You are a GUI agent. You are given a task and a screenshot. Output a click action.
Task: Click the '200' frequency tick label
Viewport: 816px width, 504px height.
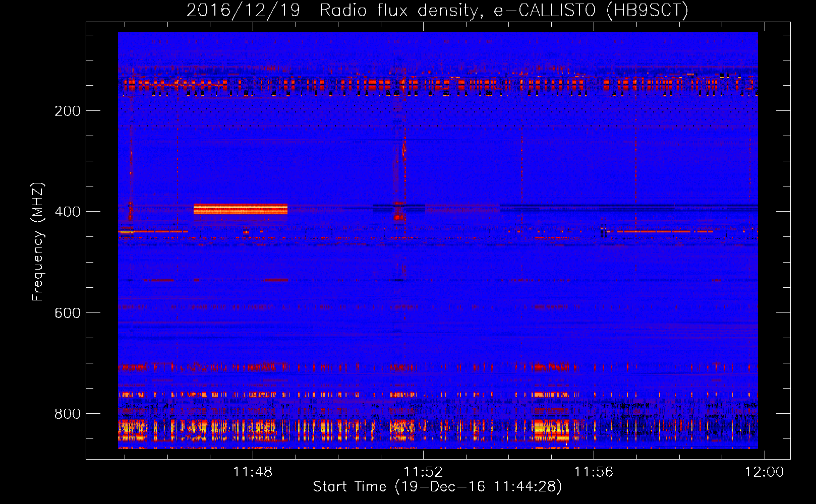[x=68, y=111]
